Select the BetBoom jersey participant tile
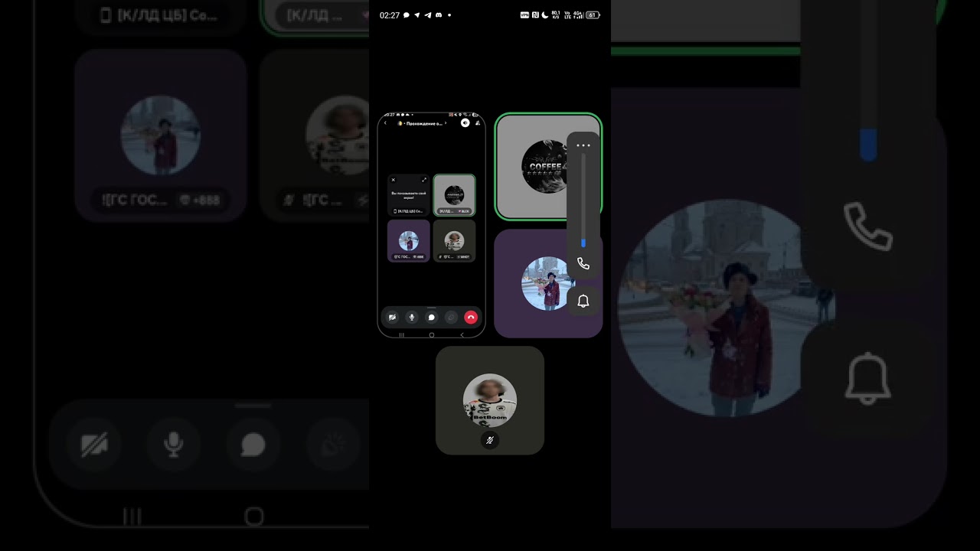Screen dimensions: 980x551 click(x=490, y=400)
